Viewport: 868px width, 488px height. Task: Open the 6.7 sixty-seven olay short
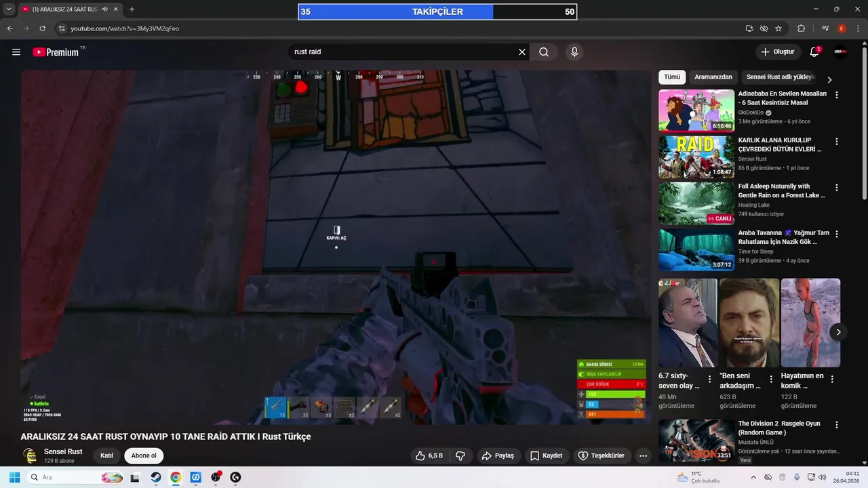(688, 323)
